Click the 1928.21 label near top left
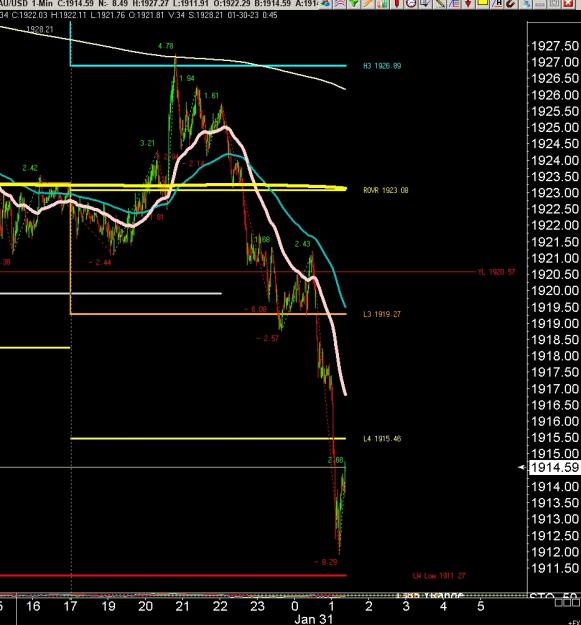The height and width of the screenshot is (625, 581). [x=40, y=29]
